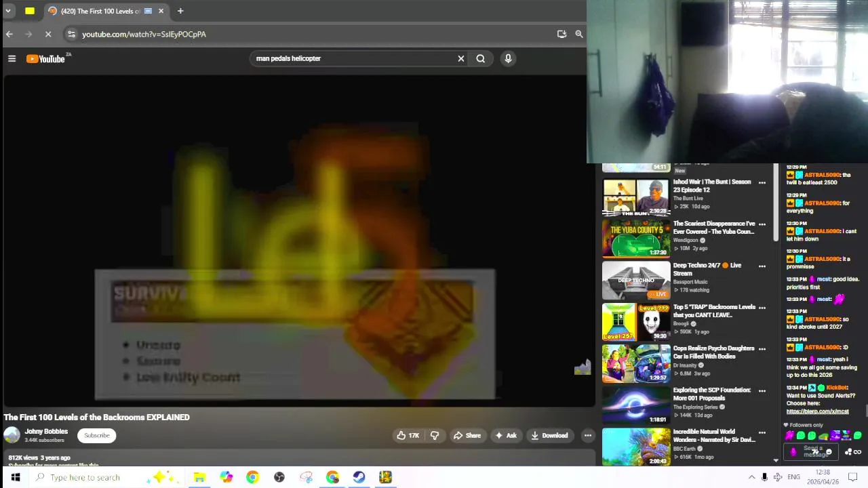The height and width of the screenshot is (488, 868).
Task: Open 'Exploring the SCP Foundation' video title
Action: (x=712, y=394)
